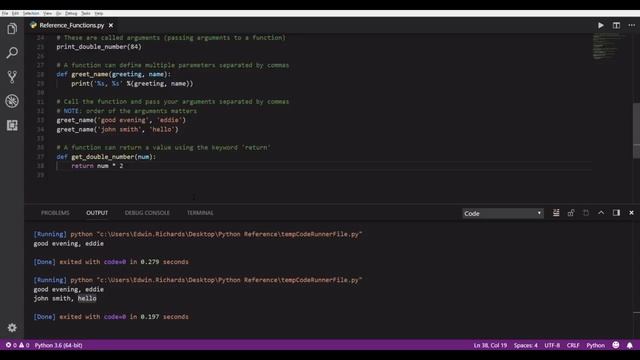This screenshot has height=360, width=640.
Task: Open the Search view in activity bar
Action: 12,53
